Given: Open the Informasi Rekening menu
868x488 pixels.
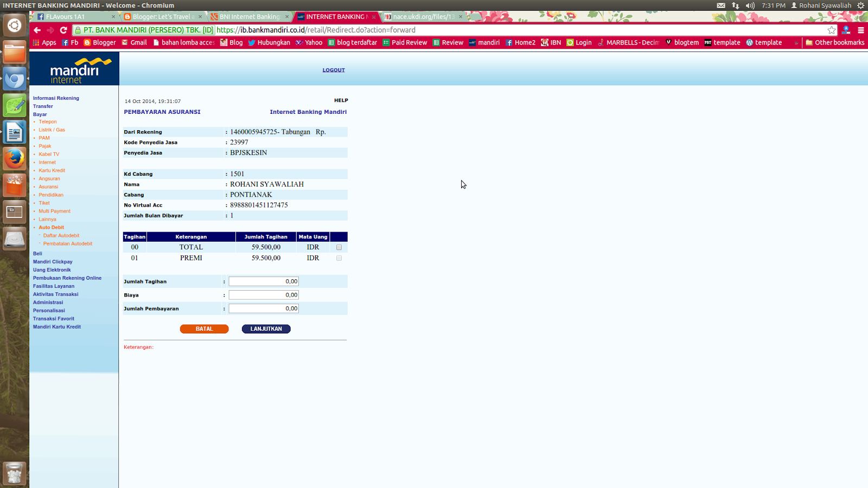Looking at the screenshot, I should click(56, 98).
